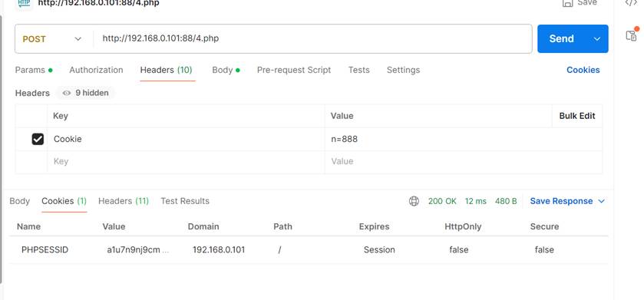This screenshot has height=300, width=644.
Task: Open the request documentation sidebar icon
Action: [631, 35]
